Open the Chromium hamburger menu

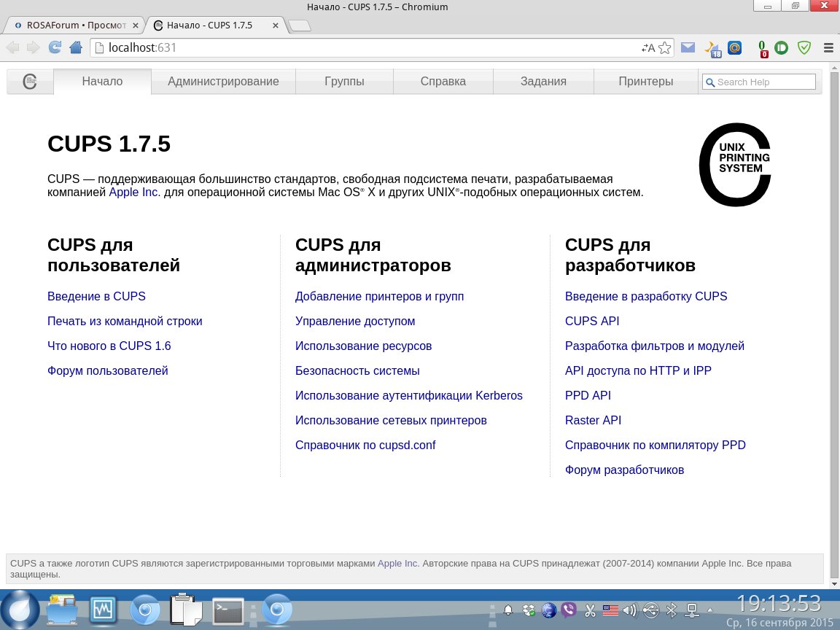828,48
